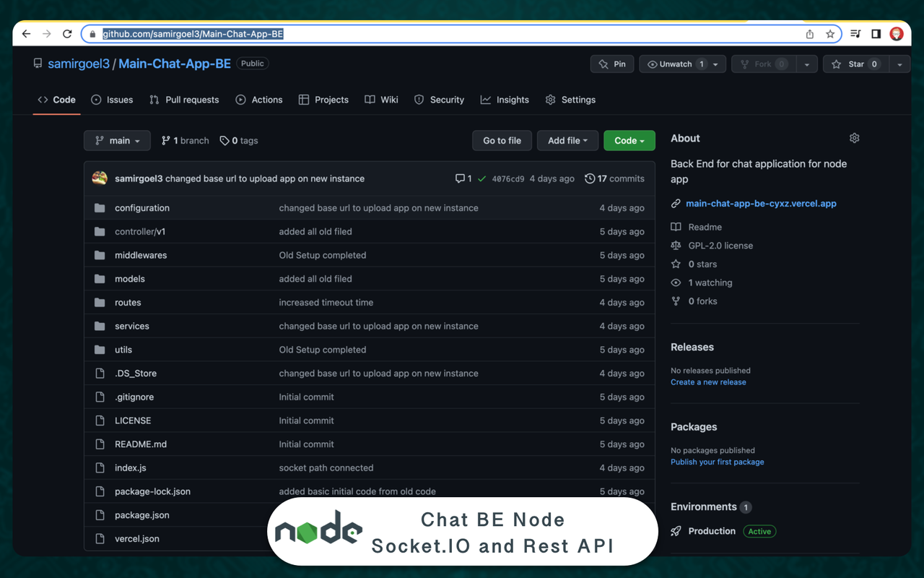This screenshot has height=578, width=924.
Task: Go to the Actions tab
Action: (259, 100)
